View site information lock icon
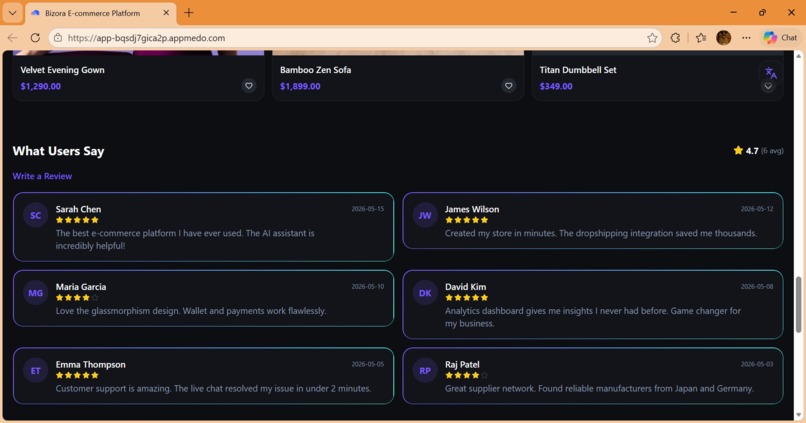This screenshot has height=423, width=806. (x=58, y=38)
